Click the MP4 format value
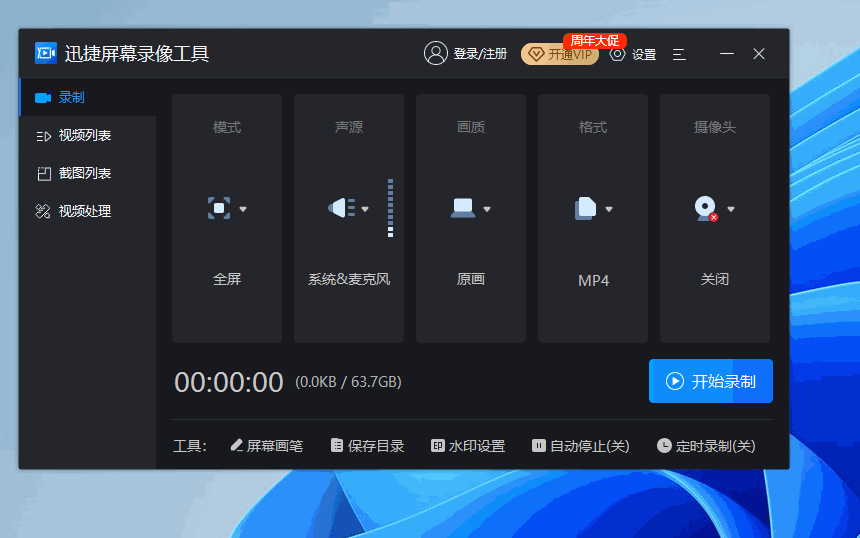 pyautogui.click(x=593, y=281)
